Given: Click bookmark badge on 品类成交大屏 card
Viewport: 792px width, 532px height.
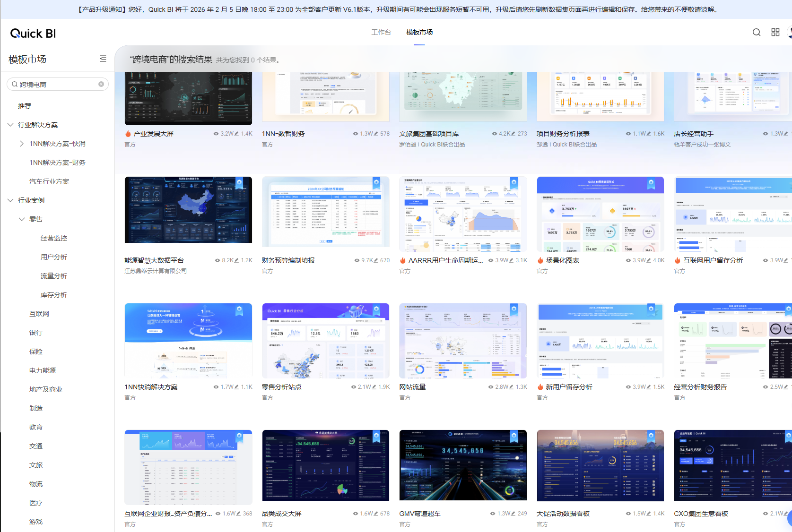Looking at the screenshot, I should click(x=376, y=436).
